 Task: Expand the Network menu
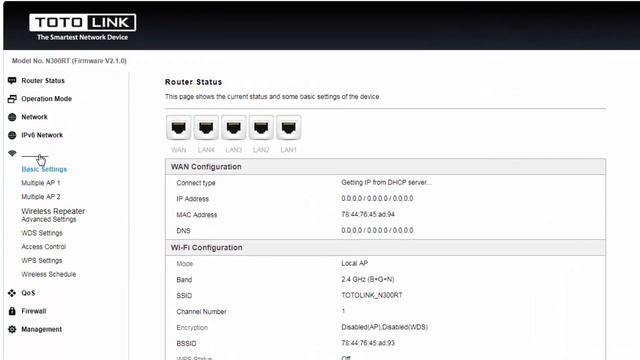coord(34,117)
